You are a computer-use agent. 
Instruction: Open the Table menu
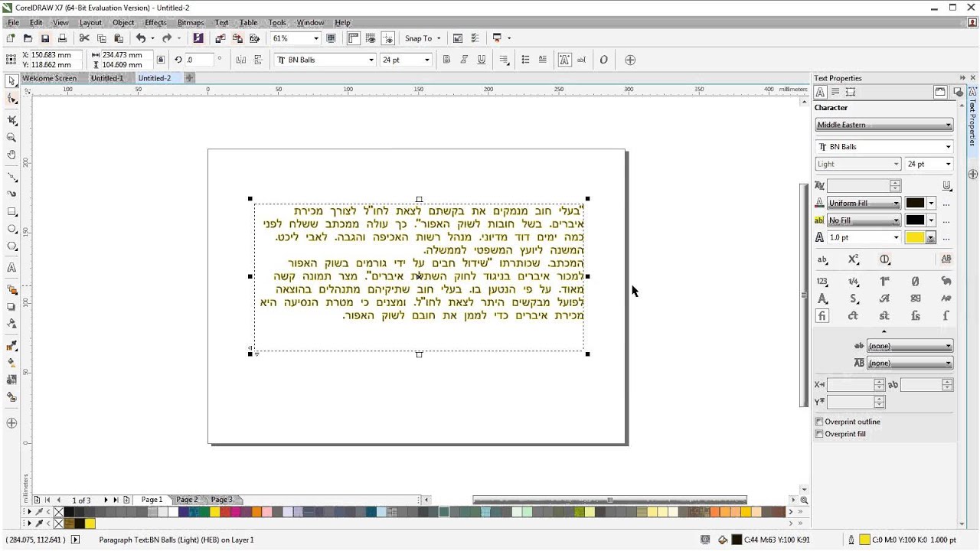[248, 23]
